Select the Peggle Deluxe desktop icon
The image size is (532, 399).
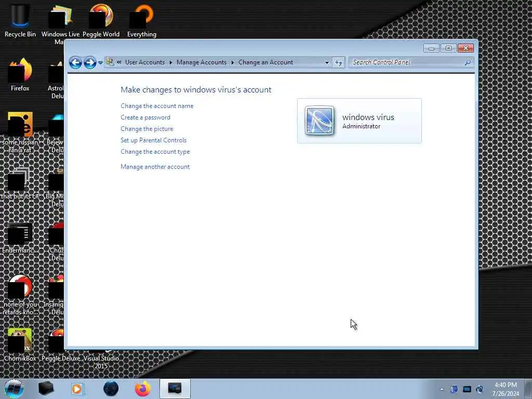tap(61, 345)
